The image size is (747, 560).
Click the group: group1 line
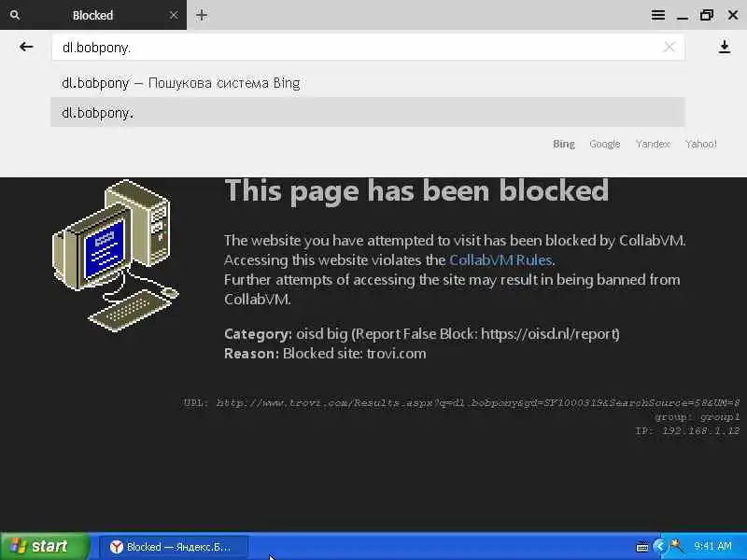coord(697,417)
